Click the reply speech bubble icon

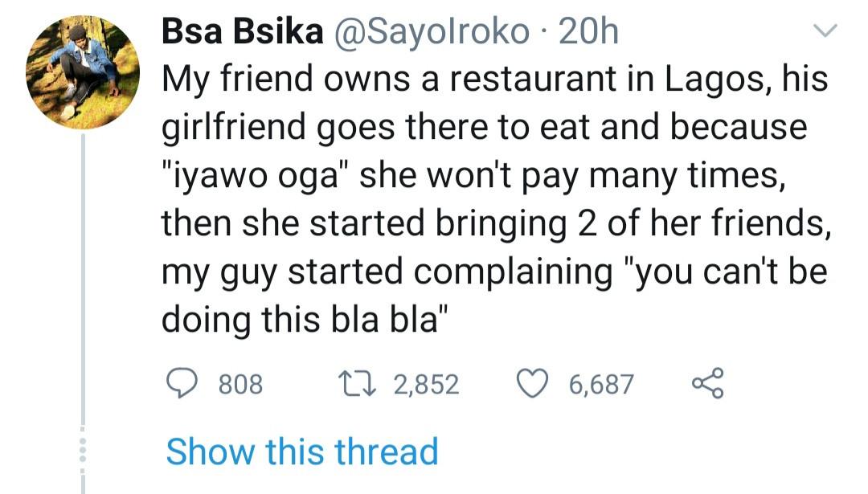tap(182, 384)
